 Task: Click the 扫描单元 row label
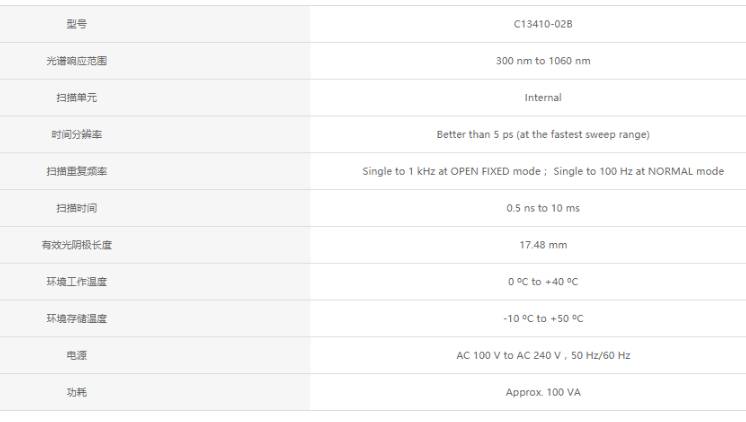tap(77, 98)
